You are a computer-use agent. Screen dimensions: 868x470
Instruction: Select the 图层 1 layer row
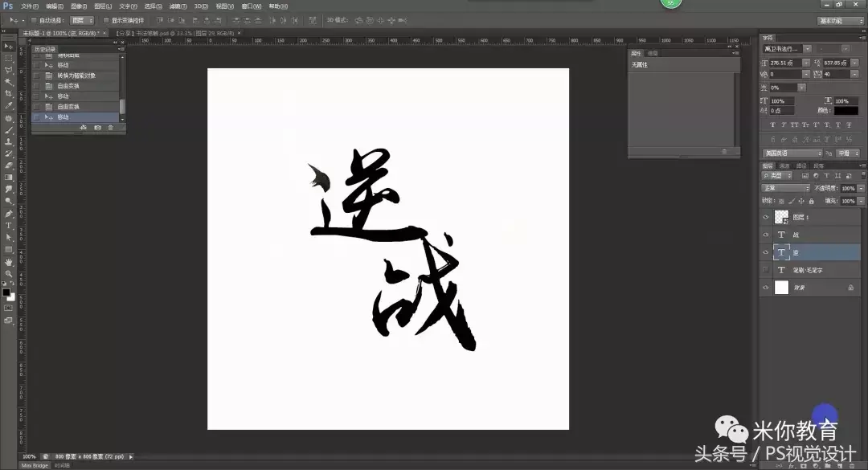tap(810, 217)
